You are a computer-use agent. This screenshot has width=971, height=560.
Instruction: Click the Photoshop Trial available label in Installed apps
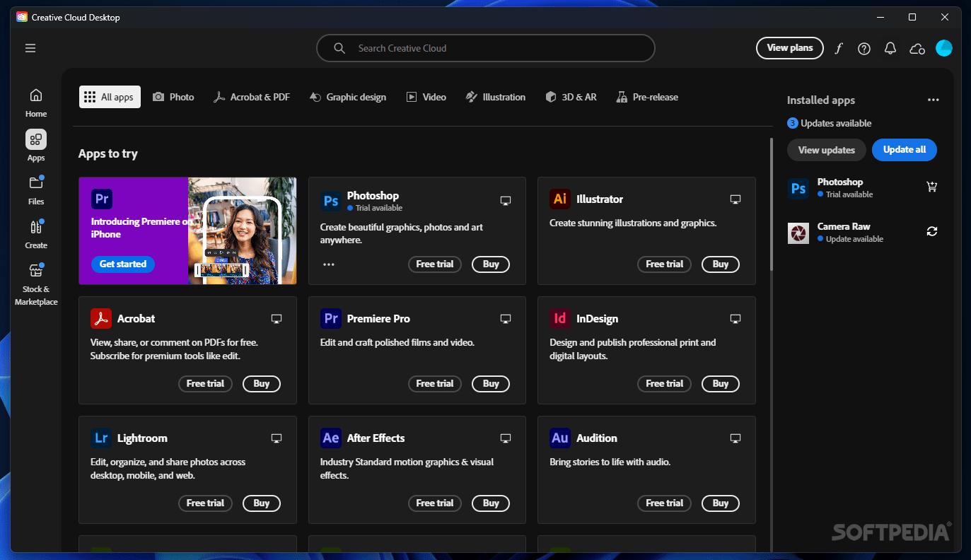[845, 194]
